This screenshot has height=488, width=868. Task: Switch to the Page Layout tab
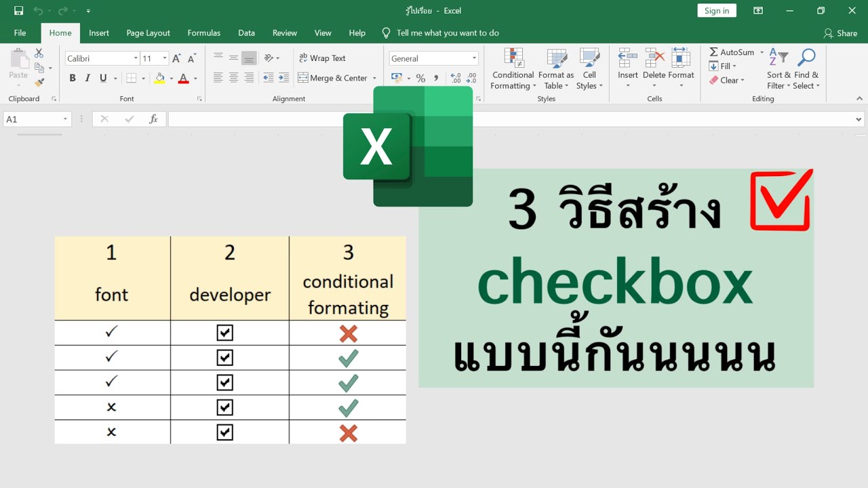149,33
